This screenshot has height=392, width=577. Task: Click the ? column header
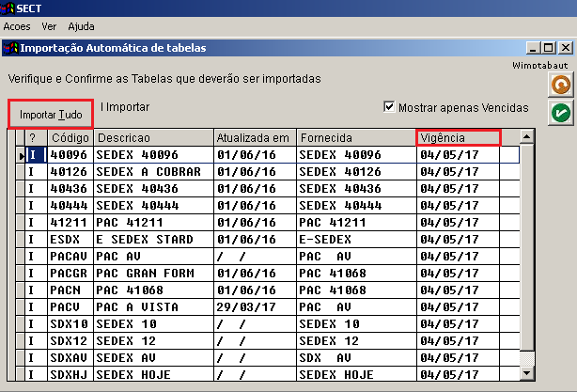pyautogui.click(x=36, y=138)
